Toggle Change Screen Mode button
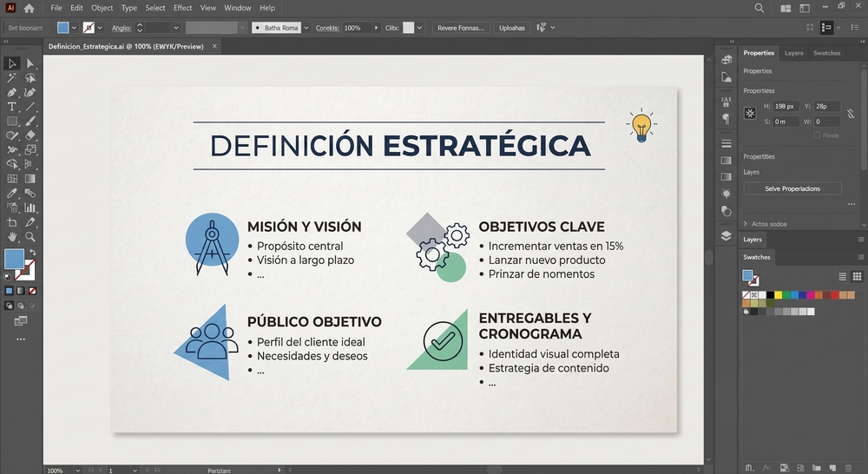Viewport: 868px width, 474px height. click(x=21, y=321)
